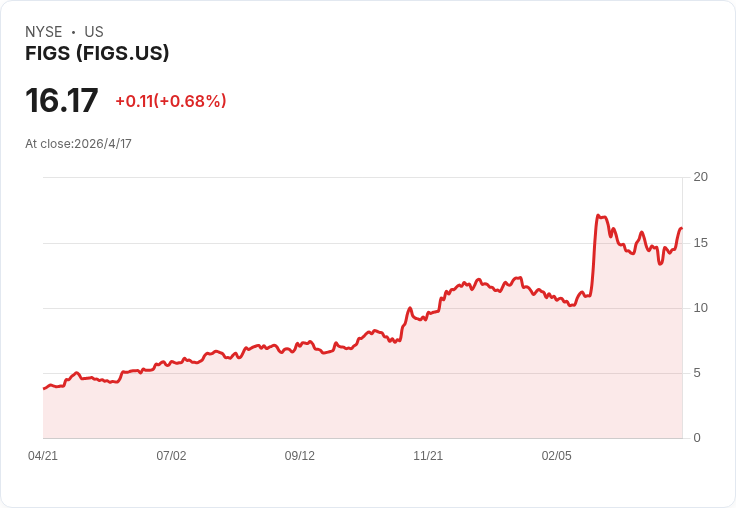Click the leftmost start of the price line

(43, 388)
